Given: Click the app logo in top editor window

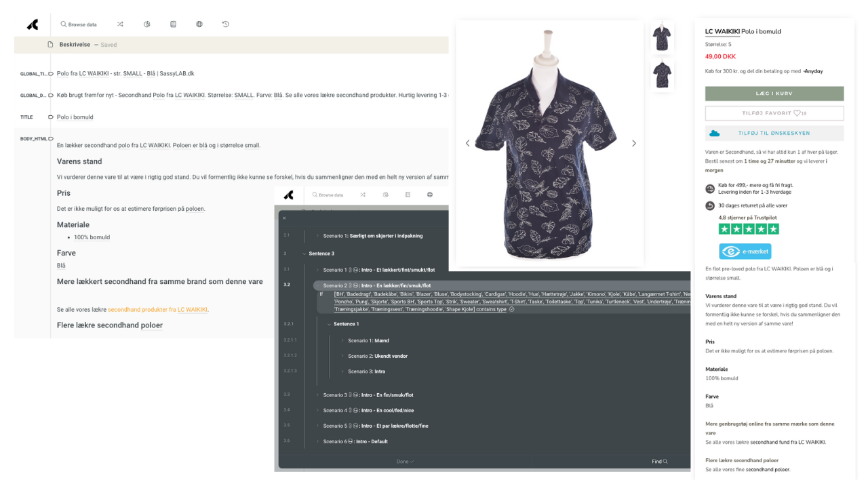Looking at the screenshot, I should click(x=33, y=24).
